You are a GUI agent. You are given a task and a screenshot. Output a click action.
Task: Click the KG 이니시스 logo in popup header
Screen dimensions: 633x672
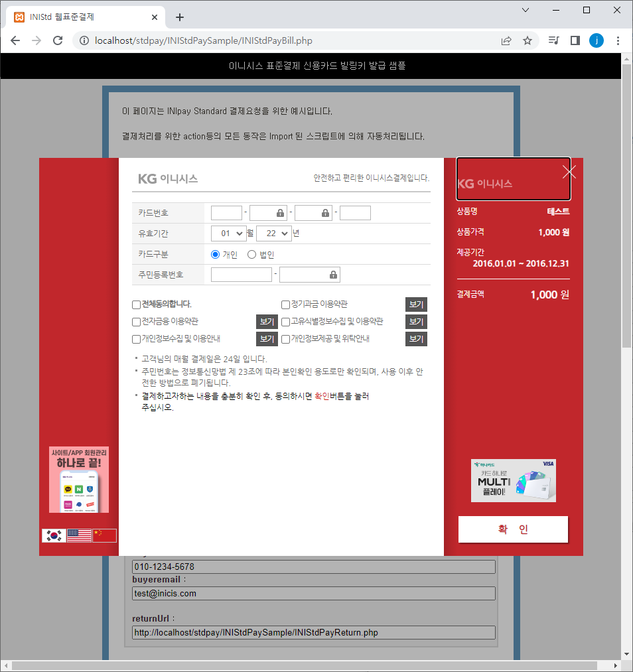168,178
